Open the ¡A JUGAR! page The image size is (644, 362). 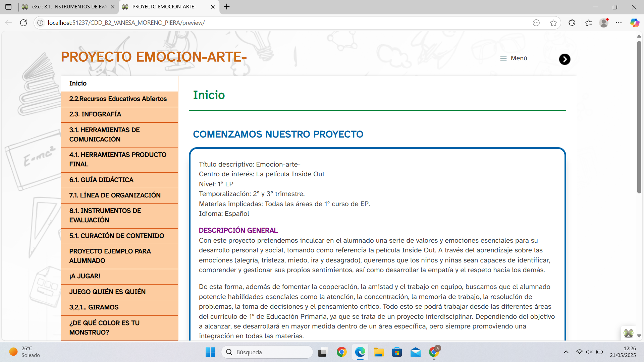(x=119, y=276)
